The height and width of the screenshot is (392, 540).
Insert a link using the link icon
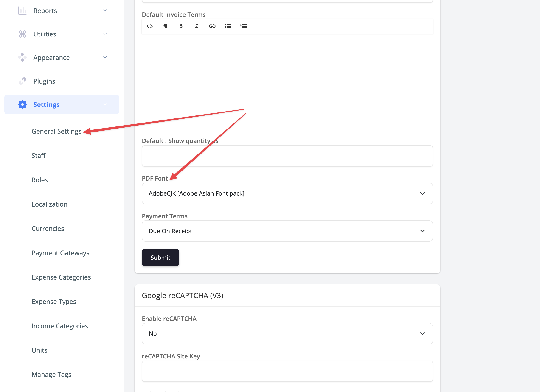(212, 26)
